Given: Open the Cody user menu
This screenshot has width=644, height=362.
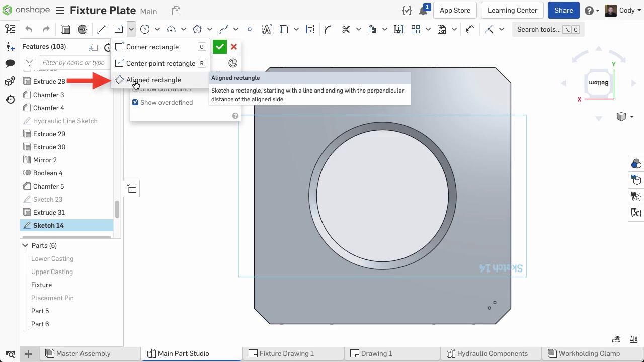Looking at the screenshot, I should point(623,10).
